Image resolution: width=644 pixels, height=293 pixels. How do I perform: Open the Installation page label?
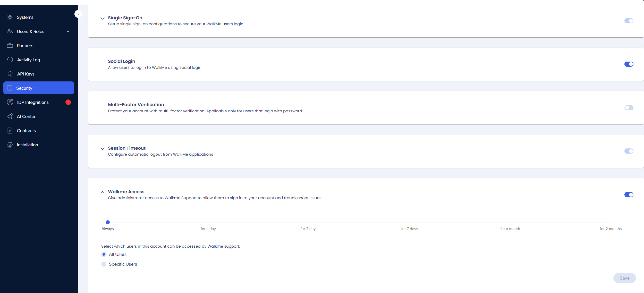pos(27,145)
